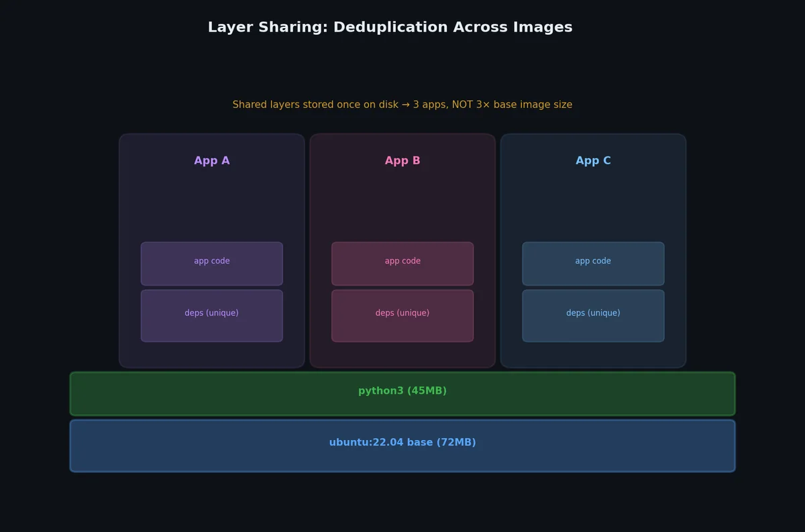The width and height of the screenshot is (805, 532).
Task: Select the python3 (45MB) shared layer
Action: [402, 394]
